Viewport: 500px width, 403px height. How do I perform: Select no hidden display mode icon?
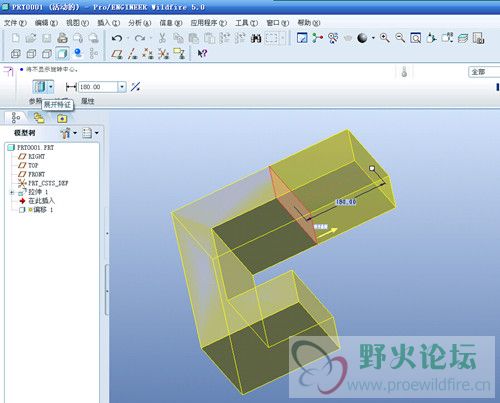tap(47, 53)
